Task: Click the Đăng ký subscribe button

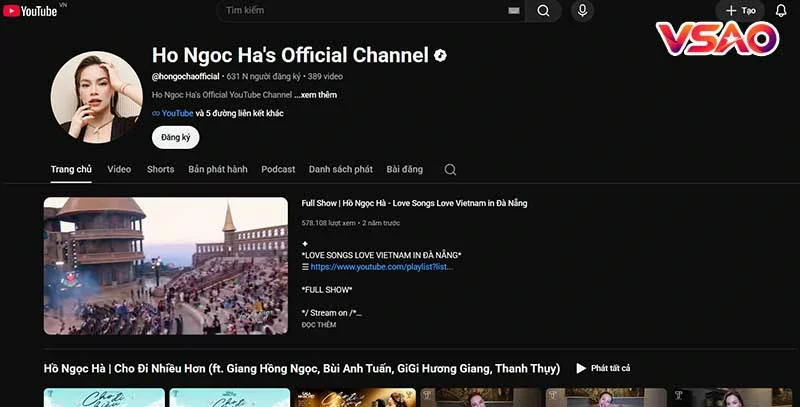Action: [176, 137]
